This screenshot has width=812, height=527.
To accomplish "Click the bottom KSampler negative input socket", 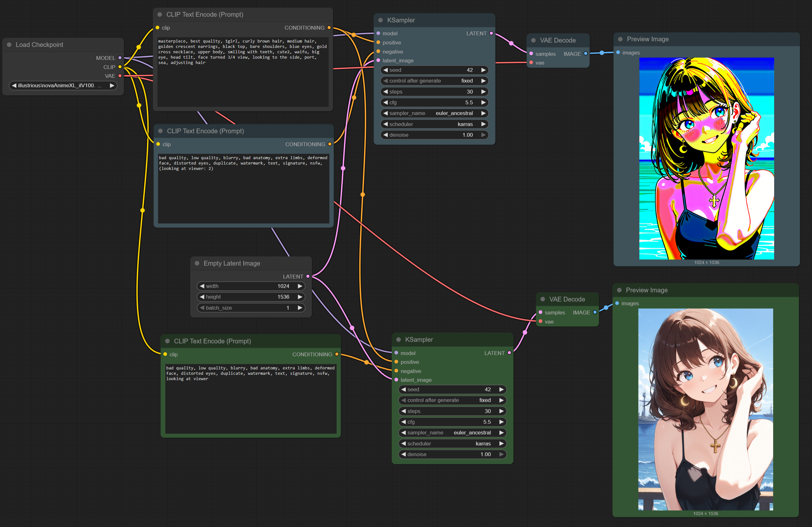I will pos(397,371).
